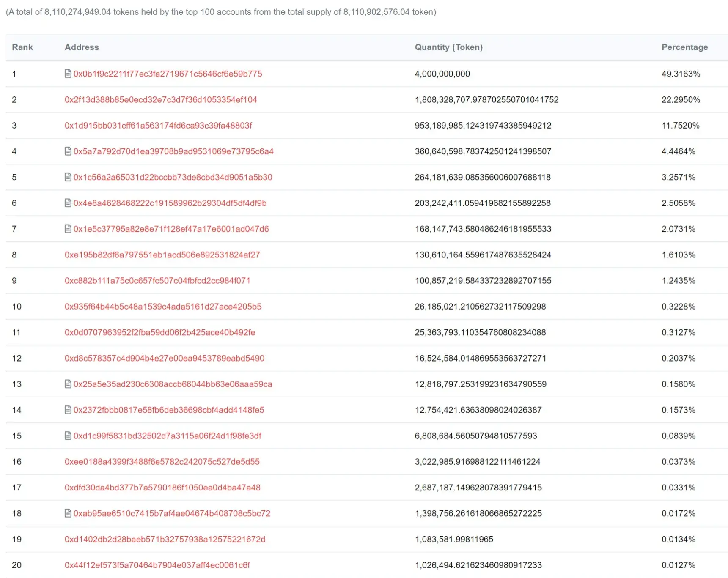The image size is (728, 578).
Task: Open rank 11 address 0x0d0707963952f2fba59dd06f2b425ace40b492fe
Action: pos(160,332)
